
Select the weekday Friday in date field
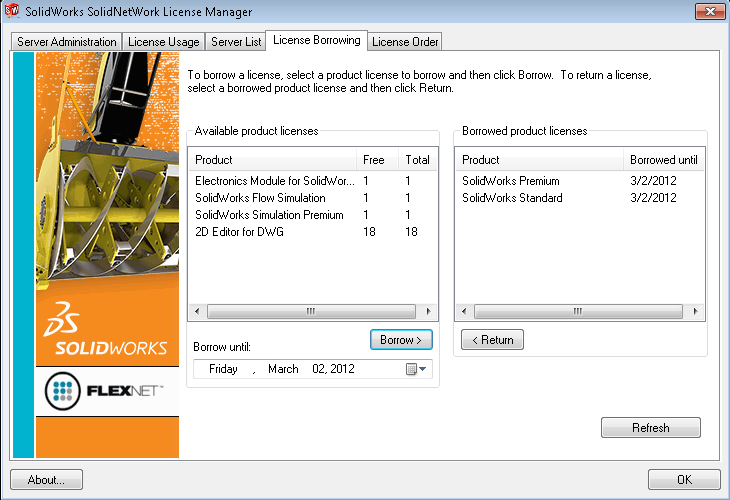[x=223, y=369]
